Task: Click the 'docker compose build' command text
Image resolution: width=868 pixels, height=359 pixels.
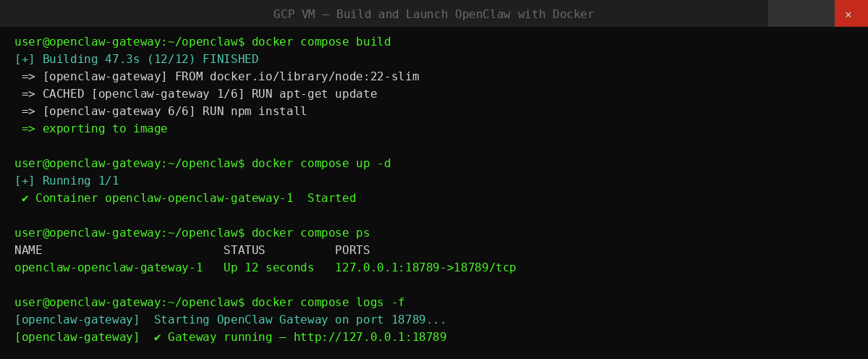Action: (321, 42)
